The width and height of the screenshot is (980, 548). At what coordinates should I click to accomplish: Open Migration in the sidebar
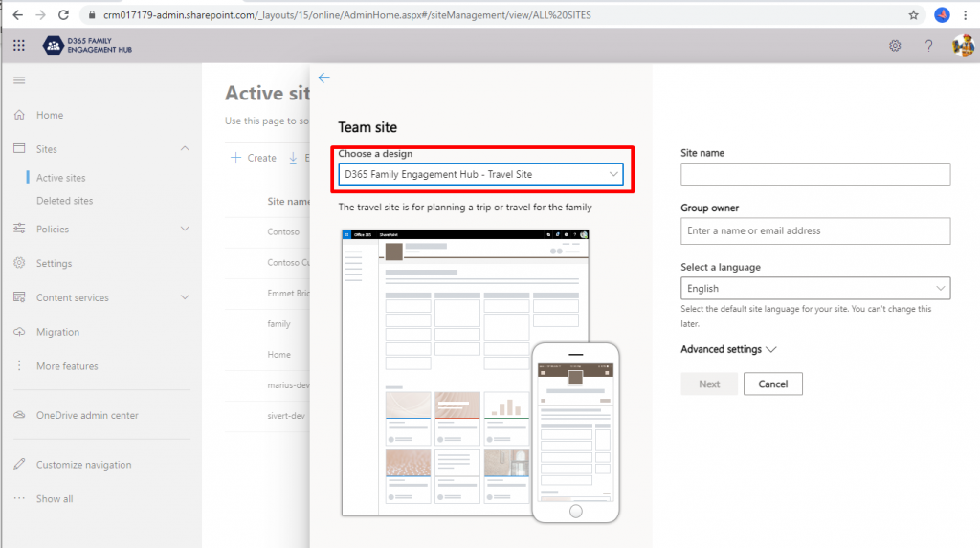(x=57, y=332)
